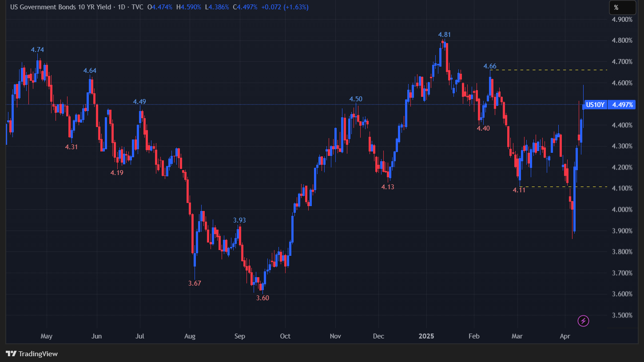Click the high value H4.590%
The width and height of the screenshot is (644, 362).
pyautogui.click(x=188, y=8)
